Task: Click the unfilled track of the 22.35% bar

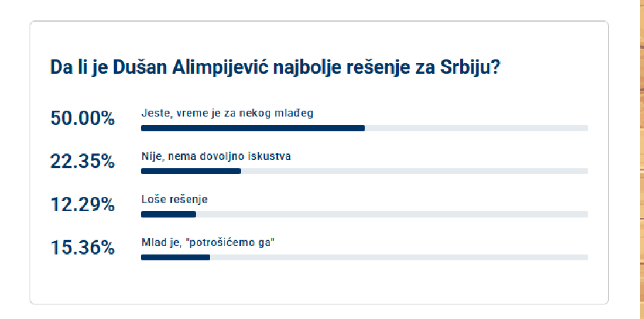Action: (x=414, y=171)
